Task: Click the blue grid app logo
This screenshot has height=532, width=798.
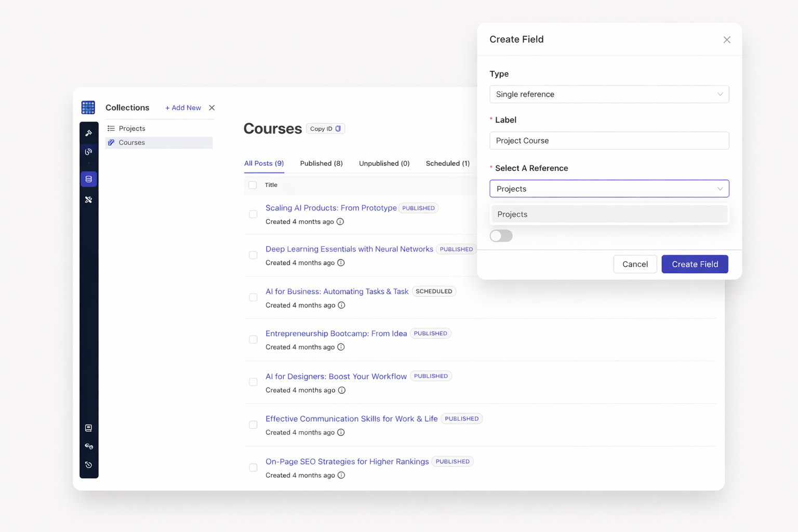Action: 88,108
